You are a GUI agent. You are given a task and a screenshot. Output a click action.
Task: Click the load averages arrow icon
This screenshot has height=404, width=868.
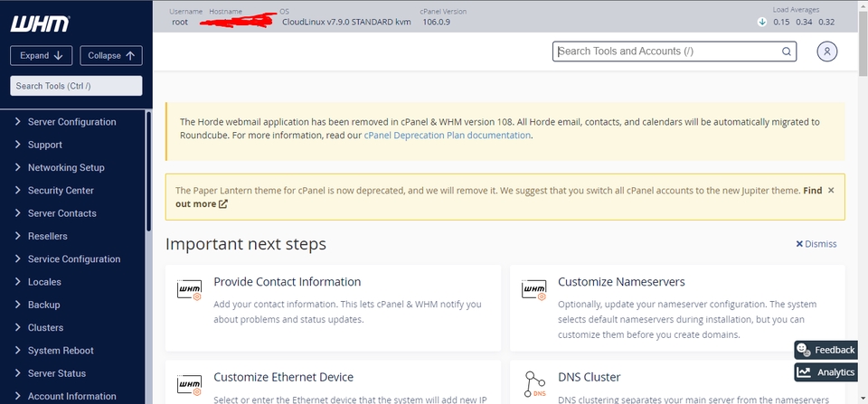(762, 22)
